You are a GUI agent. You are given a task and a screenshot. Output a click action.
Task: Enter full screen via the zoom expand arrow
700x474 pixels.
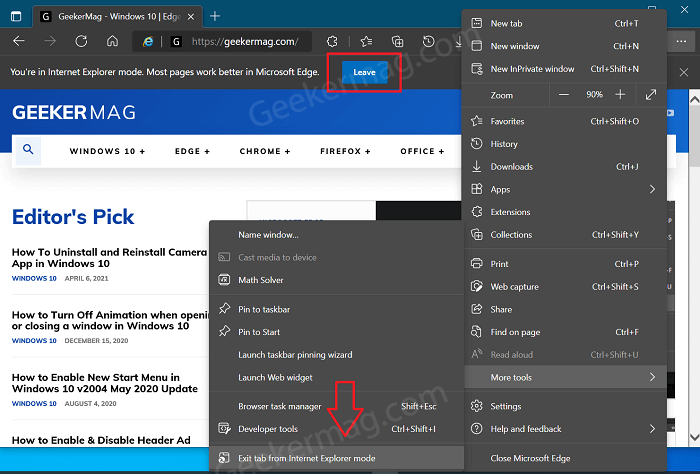[651, 95]
